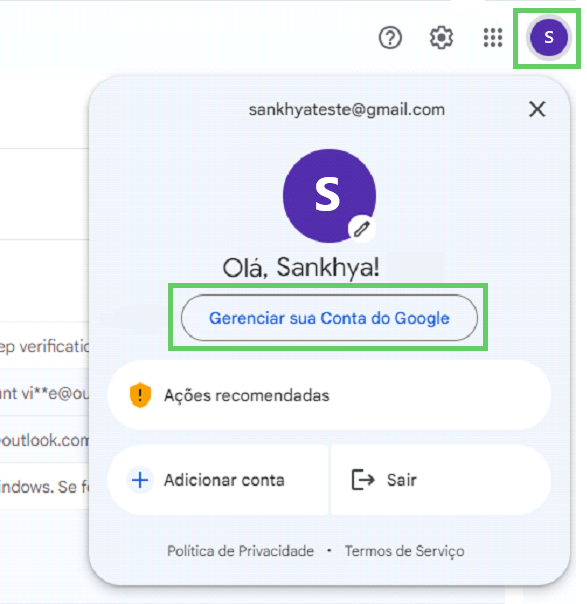
Task: Open the email row containing 'indows. Se f'
Action: [44, 486]
